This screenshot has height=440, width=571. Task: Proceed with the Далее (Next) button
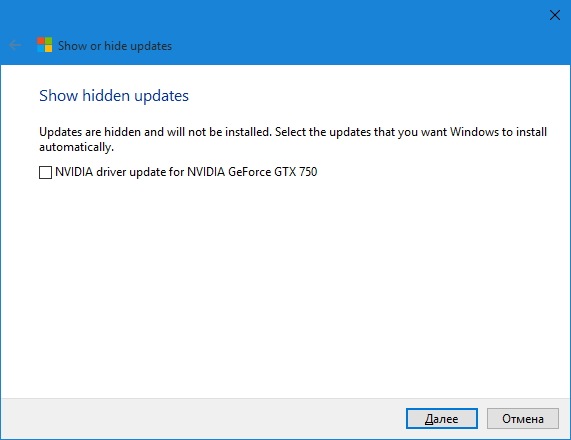tap(442, 419)
